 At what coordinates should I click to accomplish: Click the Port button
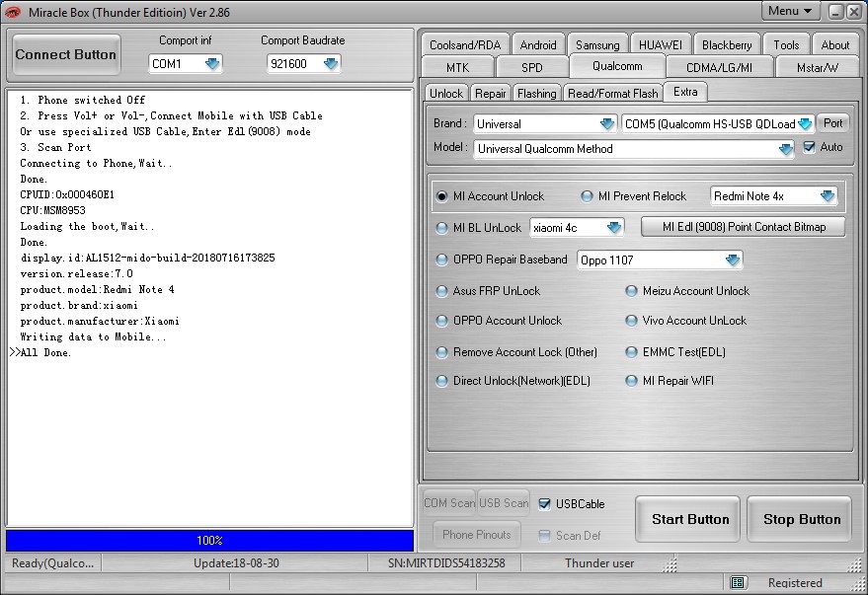click(832, 123)
